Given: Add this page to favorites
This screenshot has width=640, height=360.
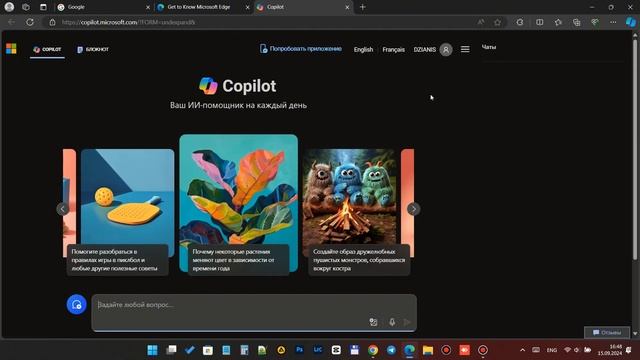Looking at the screenshot, I should click(x=498, y=22).
